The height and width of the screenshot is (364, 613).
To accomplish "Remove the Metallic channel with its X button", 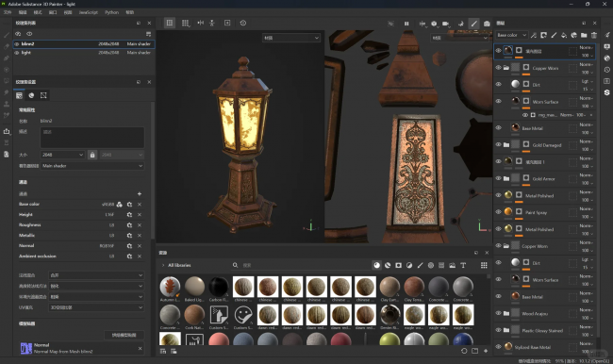I will tap(140, 236).
